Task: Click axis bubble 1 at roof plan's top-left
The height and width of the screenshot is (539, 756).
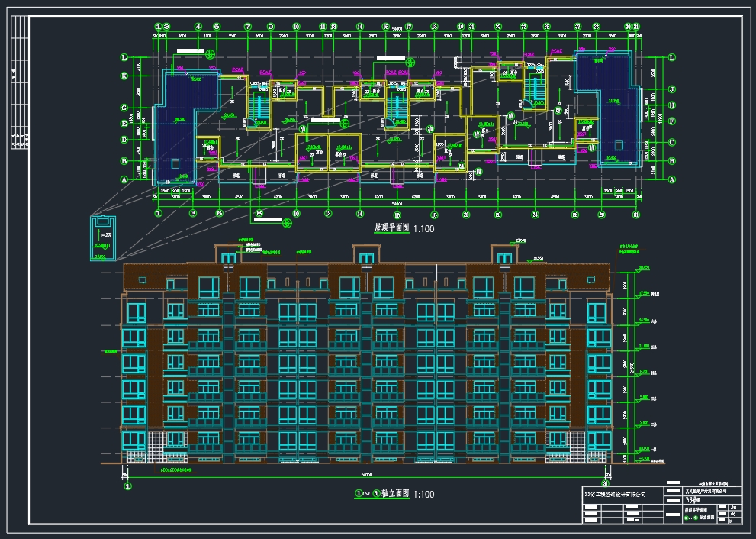Action: (x=157, y=27)
